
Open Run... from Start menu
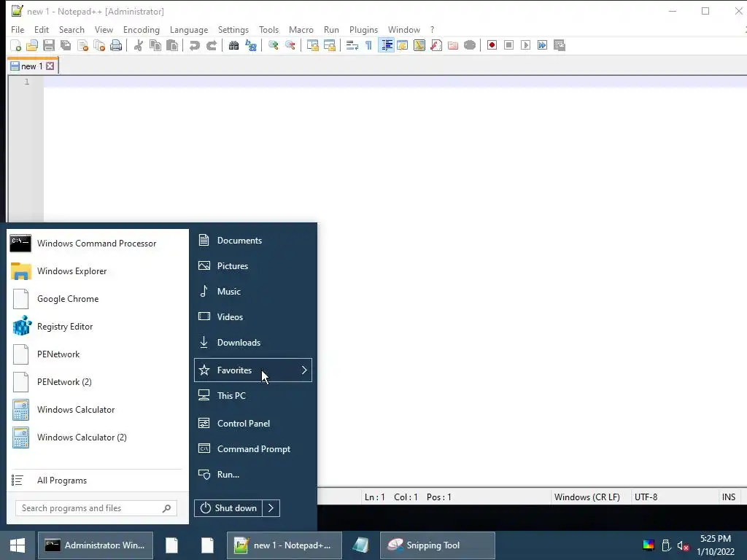point(253,474)
